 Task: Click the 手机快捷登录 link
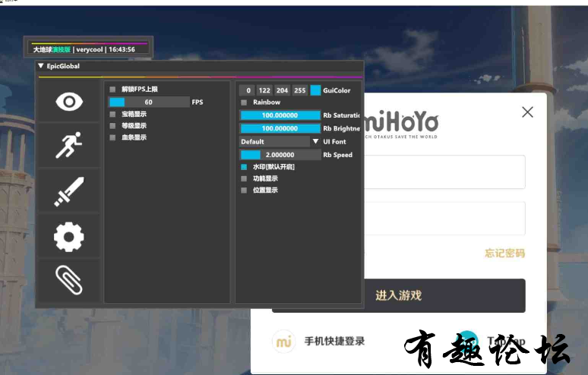click(x=334, y=342)
